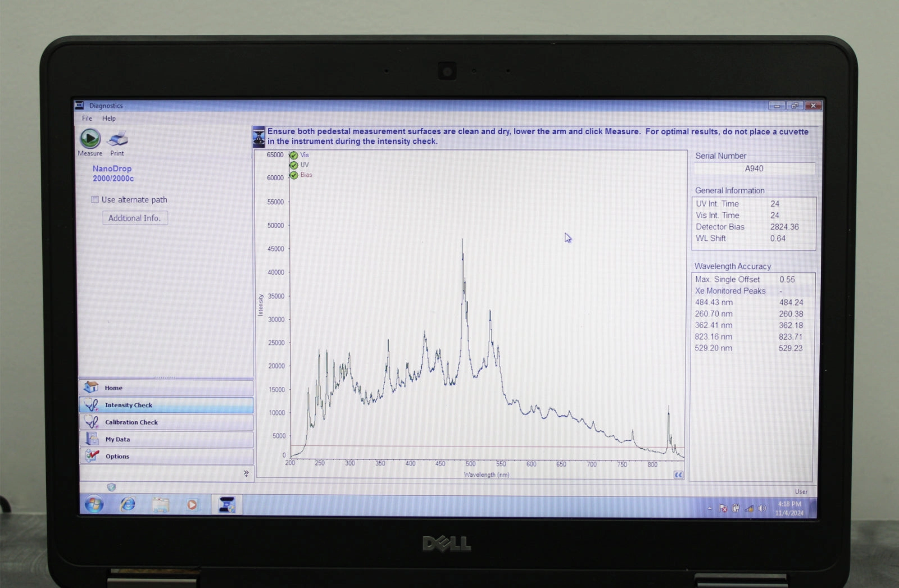Toggle the Vis check indicator in legend
Image resolution: width=899 pixels, height=588 pixels.
tap(293, 156)
